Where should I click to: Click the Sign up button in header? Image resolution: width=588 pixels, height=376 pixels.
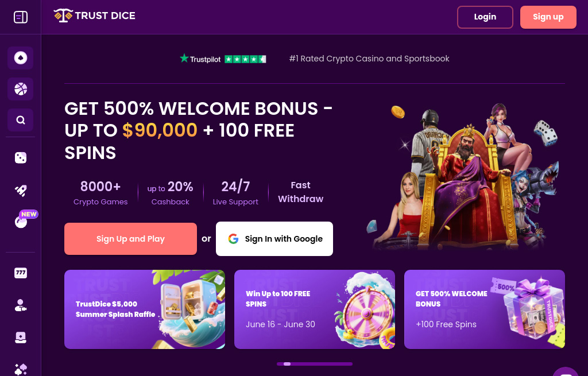548,17
